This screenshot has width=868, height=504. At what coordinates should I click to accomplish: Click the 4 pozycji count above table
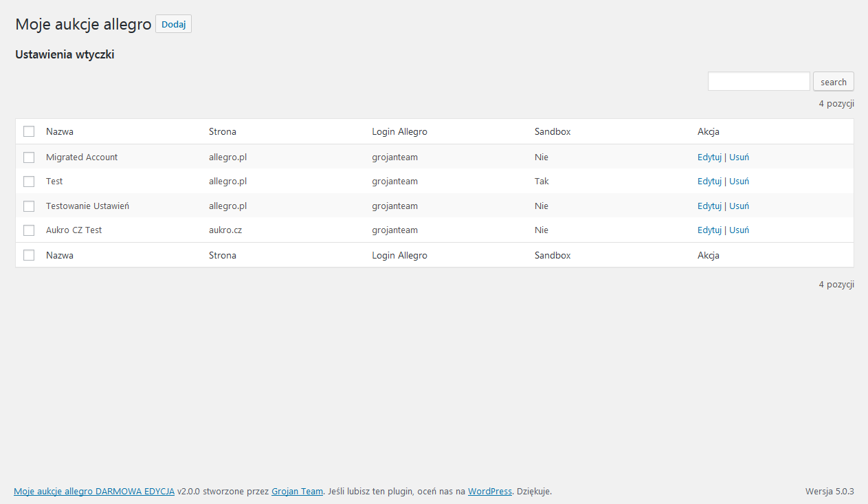click(836, 104)
